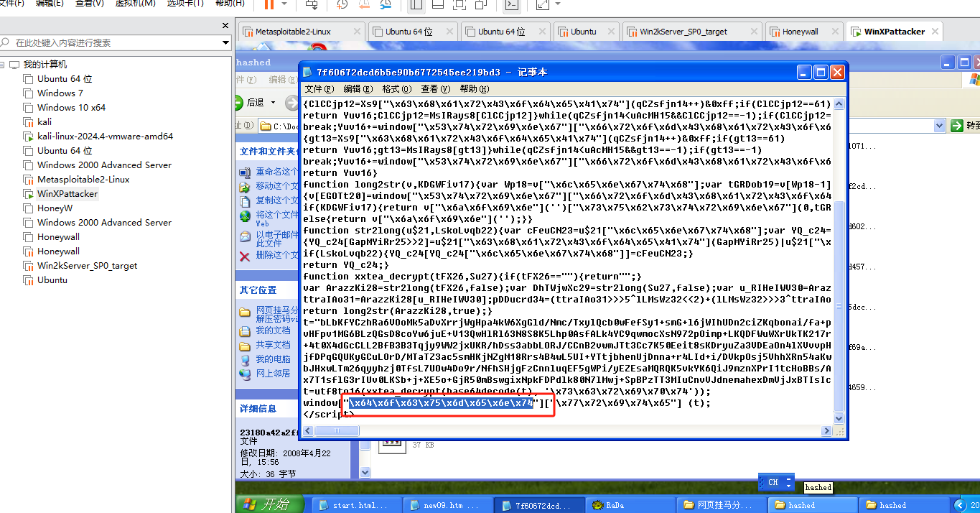Pause the virtual machine from the VMware toolbar
Viewport: 980px width, 513px height.
click(268, 4)
